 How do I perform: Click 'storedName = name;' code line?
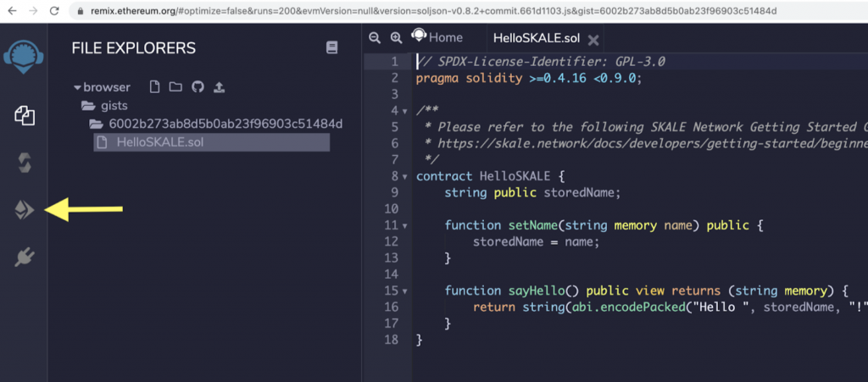click(x=537, y=242)
